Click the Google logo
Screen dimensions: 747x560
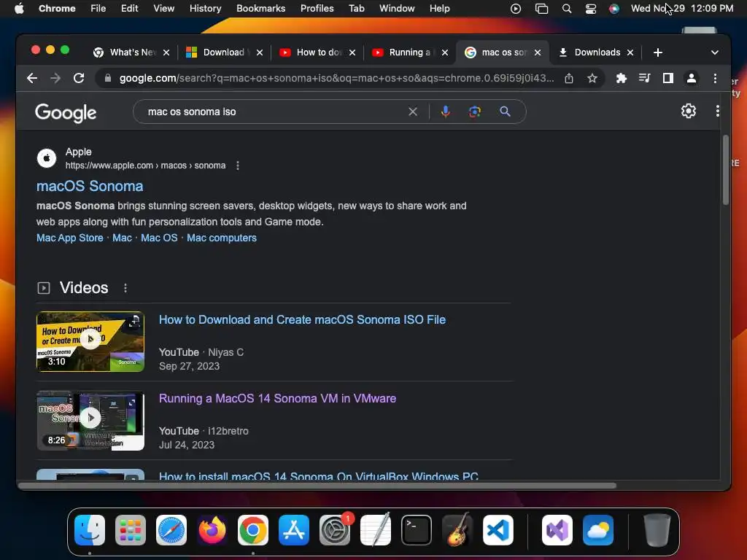66,113
